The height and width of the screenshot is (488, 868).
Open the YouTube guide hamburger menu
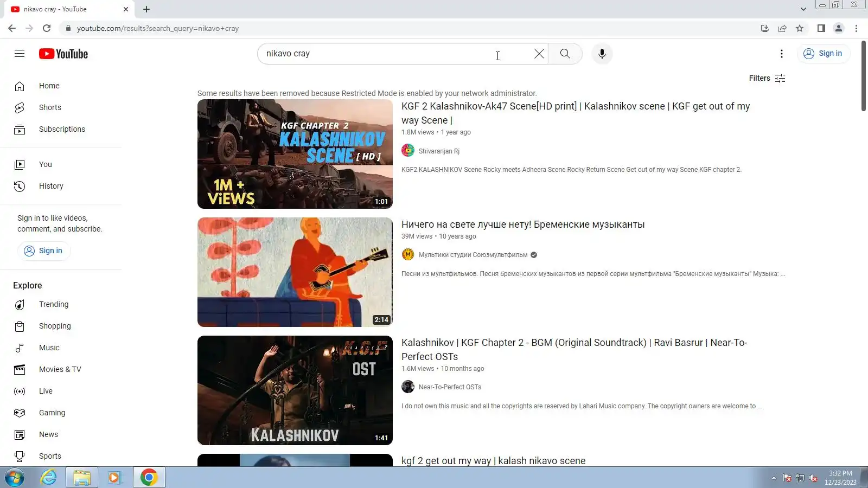pos(20,54)
